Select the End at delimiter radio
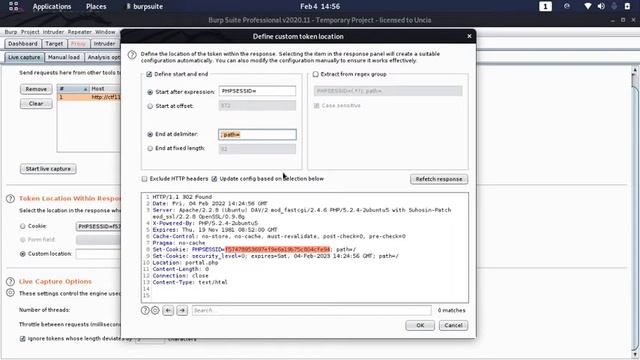 (150, 134)
